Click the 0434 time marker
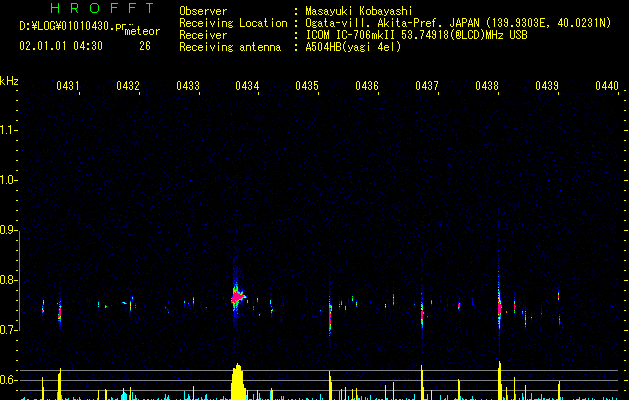 coord(247,86)
